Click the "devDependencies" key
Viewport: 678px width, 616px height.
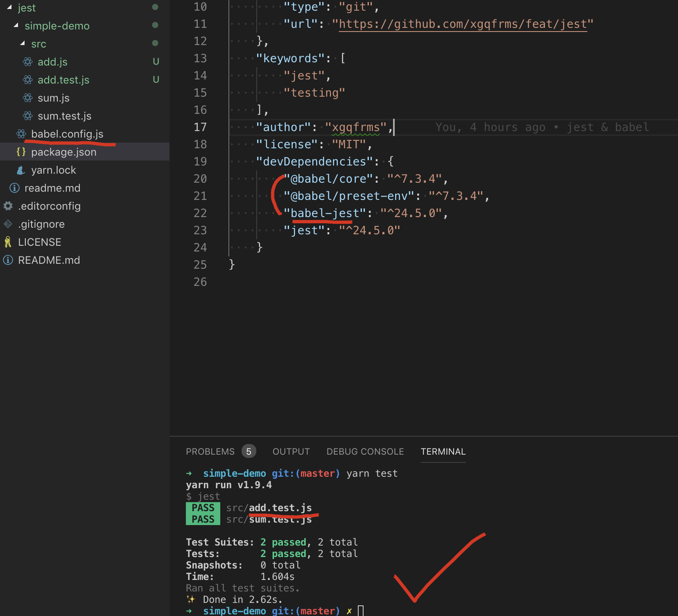click(x=314, y=161)
